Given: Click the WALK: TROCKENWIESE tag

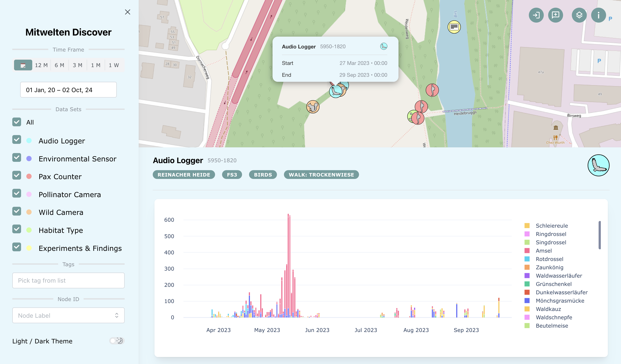Looking at the screenshot, I should point(321,175).
